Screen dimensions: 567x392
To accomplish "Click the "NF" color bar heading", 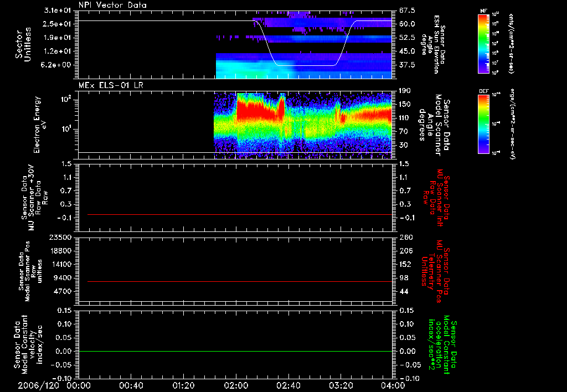I will click(x=483, y=11).
